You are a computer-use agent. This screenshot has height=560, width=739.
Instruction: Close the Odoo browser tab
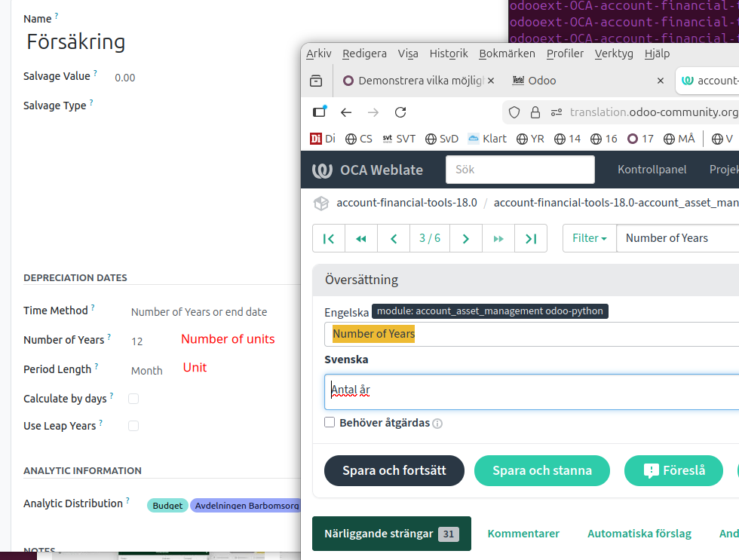[x=661, y=81]
